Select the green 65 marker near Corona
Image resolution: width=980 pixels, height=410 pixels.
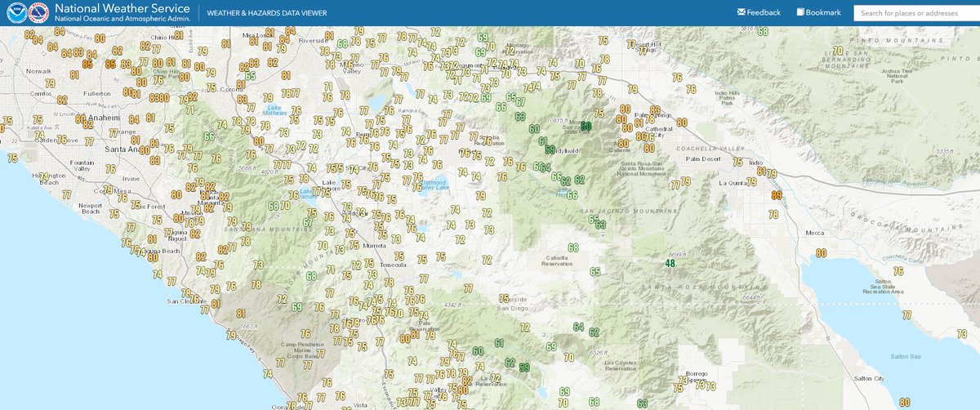(x=251, y=76)
